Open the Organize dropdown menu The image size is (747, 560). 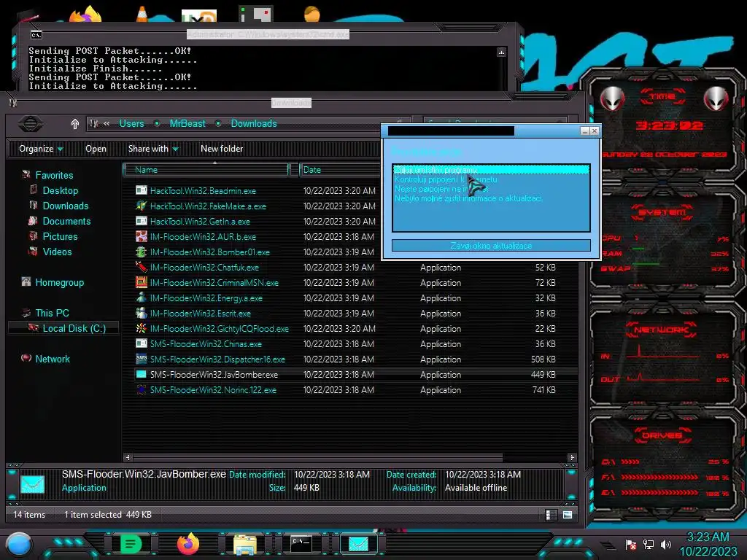pos(41,149)
